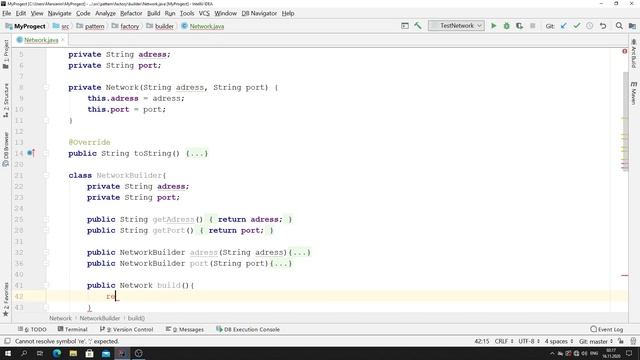Image resolution: width=640 pixels, height=360 pixels.
Task: Click the inspector icon at status bar end
Action: pyautogui.click(x=633, y=341)
